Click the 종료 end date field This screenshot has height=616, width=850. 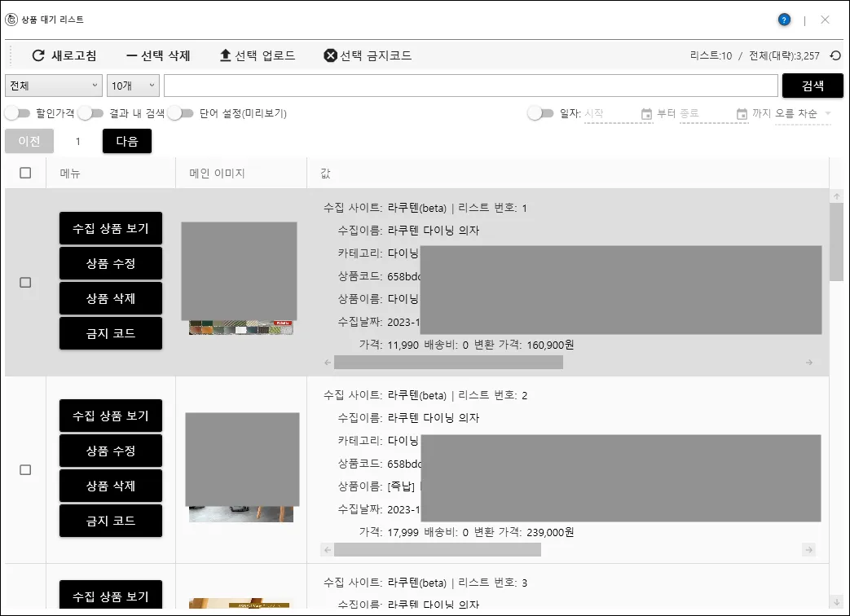pyautogui.click(x=707, y=114)
